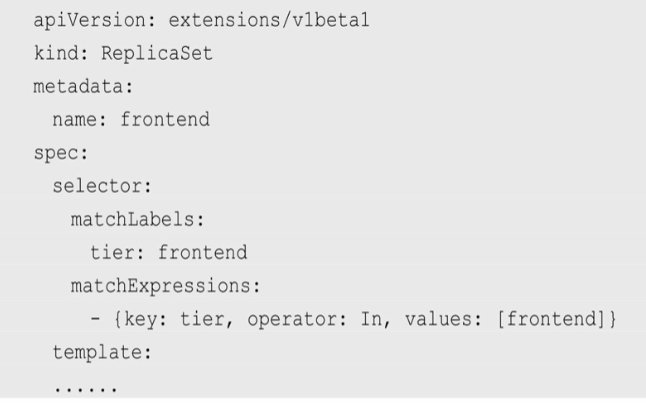646x403 pixels.
Task: Click the dash before the key expression
Action: click(95, 319)
